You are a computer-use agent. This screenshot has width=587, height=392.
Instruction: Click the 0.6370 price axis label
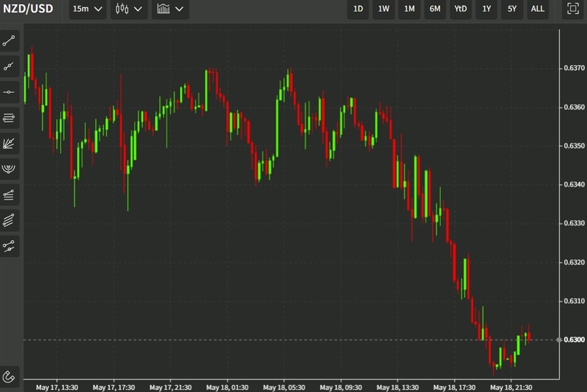(x=574, y=68)
